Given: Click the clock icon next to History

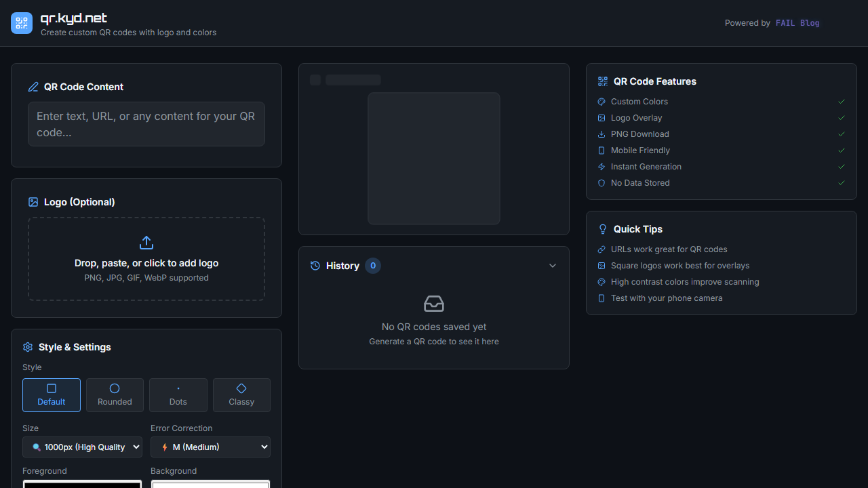Looking at the screenshot, I should 315,266.
